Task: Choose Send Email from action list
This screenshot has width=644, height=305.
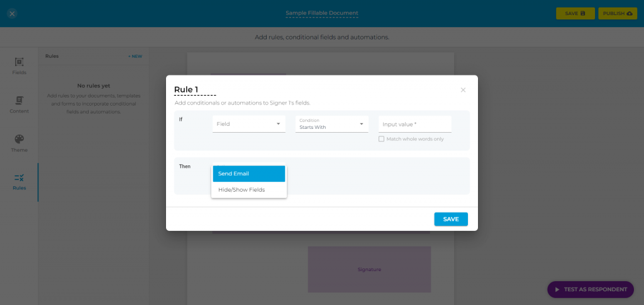Action: (x=249, y=174)
